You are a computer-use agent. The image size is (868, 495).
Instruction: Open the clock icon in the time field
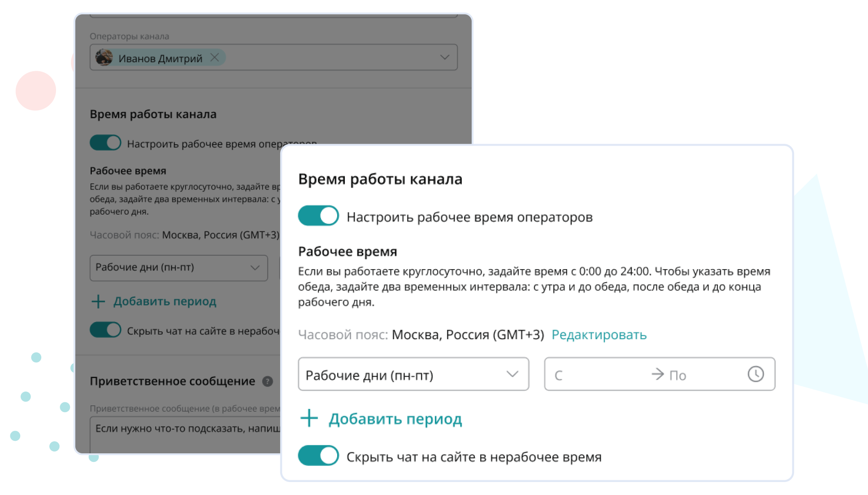click(756, 373)
